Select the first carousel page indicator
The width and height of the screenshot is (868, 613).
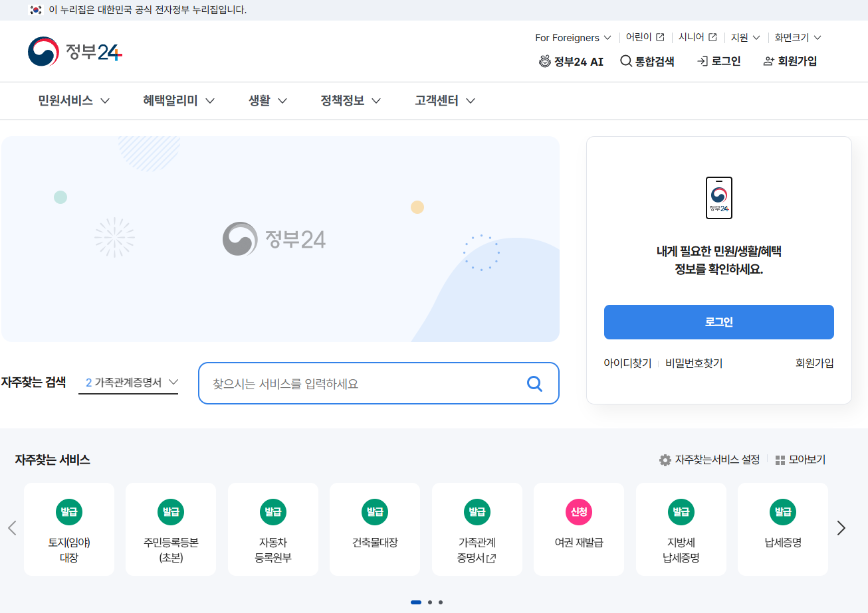coord(416,602)
